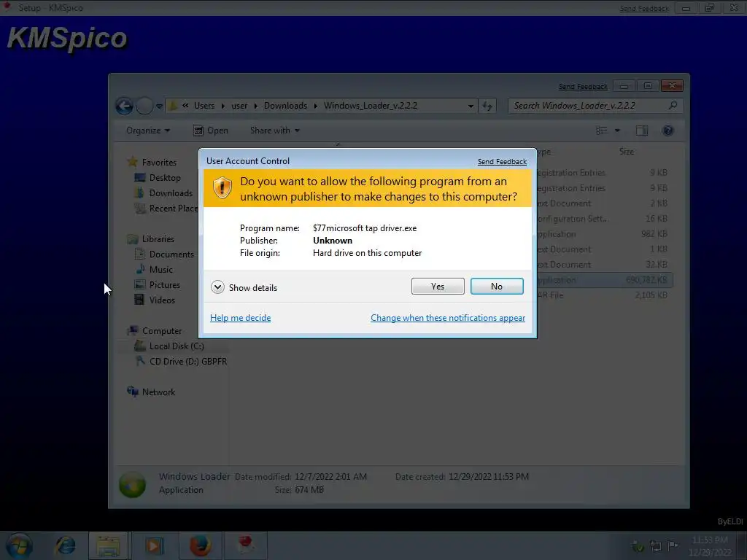Select Documents library
Screen dimensions: 747x560
(x=171, y=254)
